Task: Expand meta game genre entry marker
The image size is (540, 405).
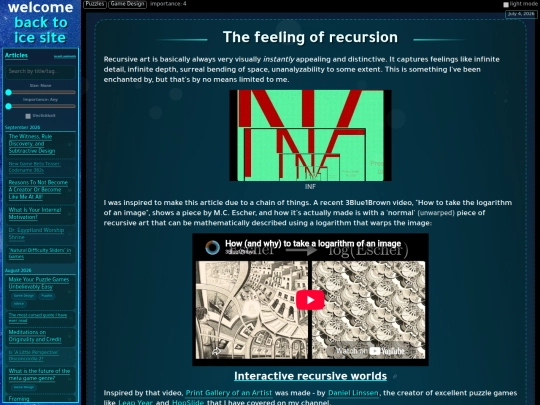Action: (x=70, y=379)
